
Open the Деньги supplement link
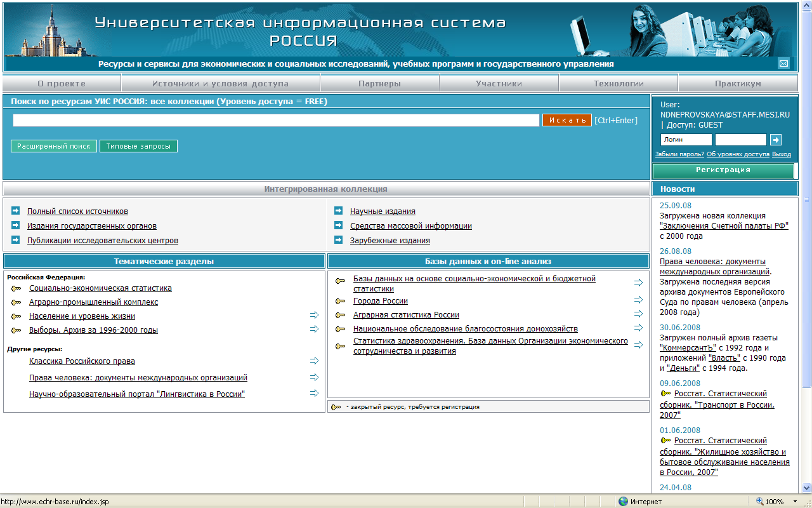[684, 368]
